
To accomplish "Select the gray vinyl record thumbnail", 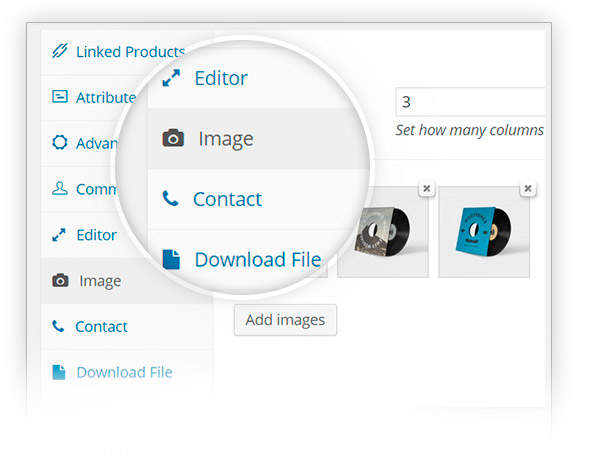I will 383,232.
